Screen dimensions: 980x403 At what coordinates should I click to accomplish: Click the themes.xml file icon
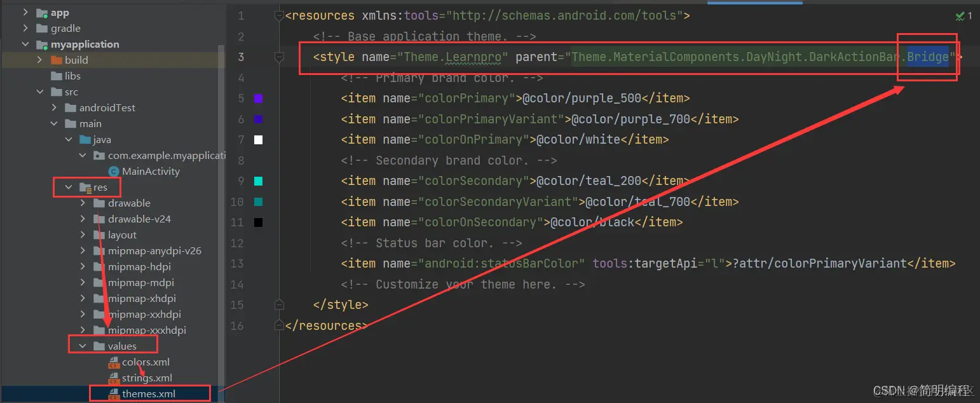coord(114,393)
